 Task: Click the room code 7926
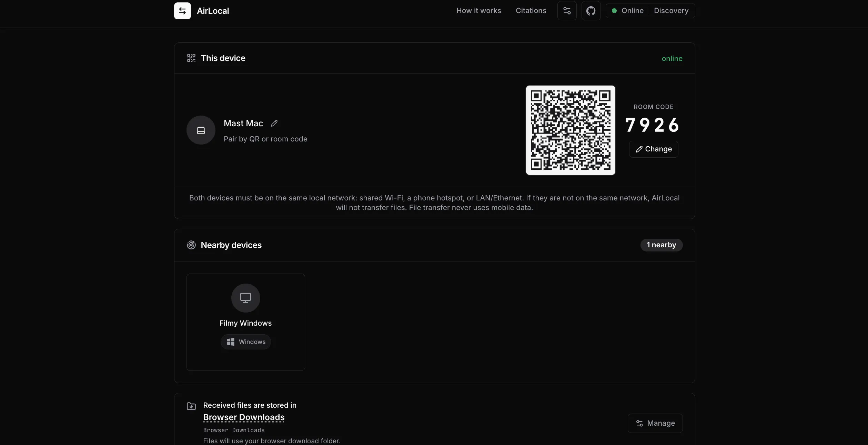click(652, 125)
